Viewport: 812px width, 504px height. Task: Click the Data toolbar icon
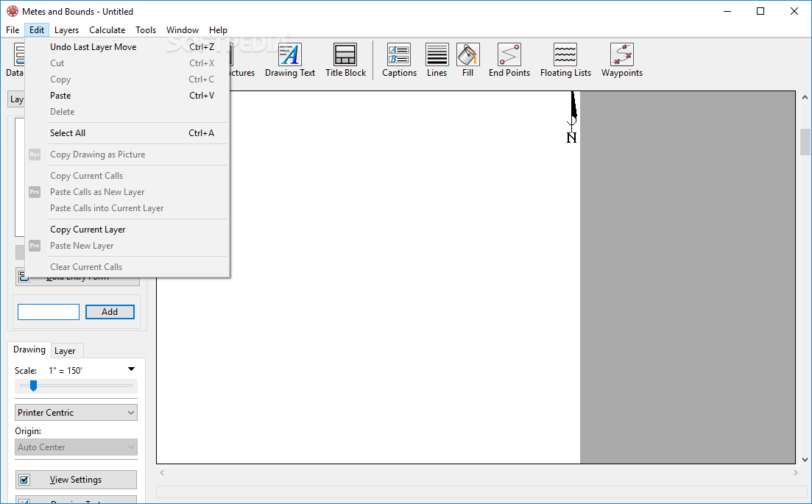pyautogui.click(x=15, y=60)
